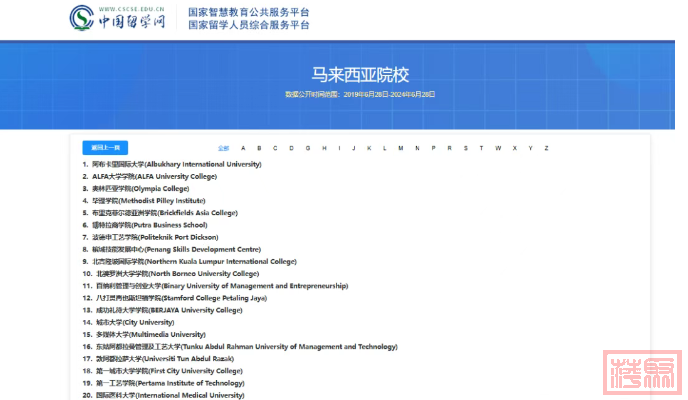Select the 全部 filter tab
The image size is (688, 400).
click(223, 148)
